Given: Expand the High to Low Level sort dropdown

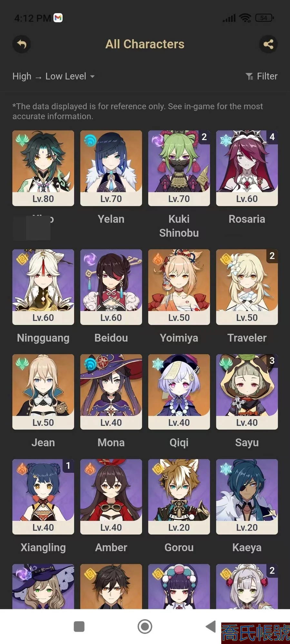Looking at the screenshot, I should [x=53, y=76].
